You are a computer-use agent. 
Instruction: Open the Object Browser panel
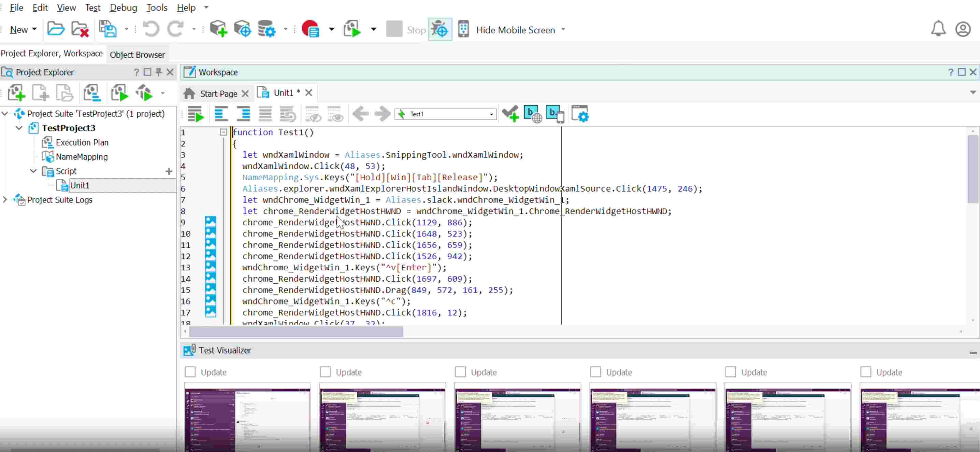click(137, 54)
